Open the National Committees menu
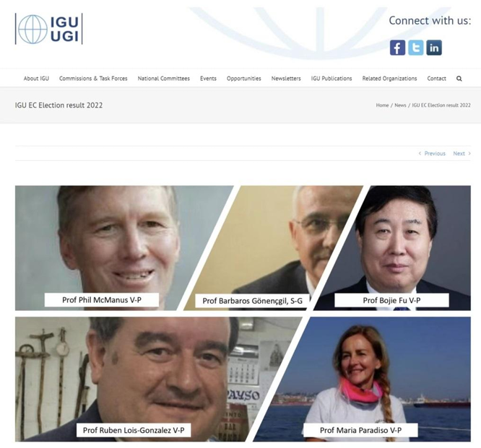 point(163,79)
